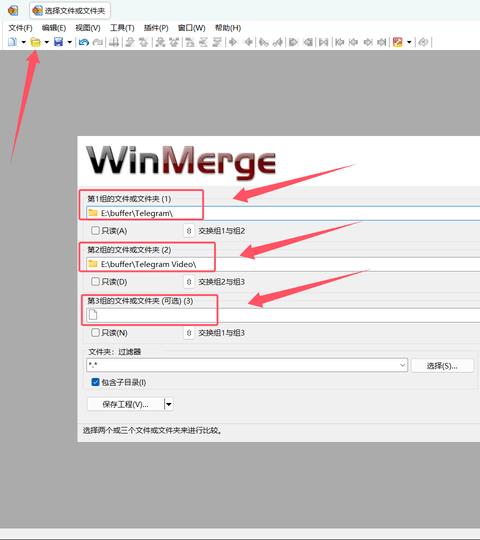Image resolution: width=480 pixels, height=540 pixels.
Task: Click the 交换组2与组3 swap button
Action: click(x=189, y=282)
